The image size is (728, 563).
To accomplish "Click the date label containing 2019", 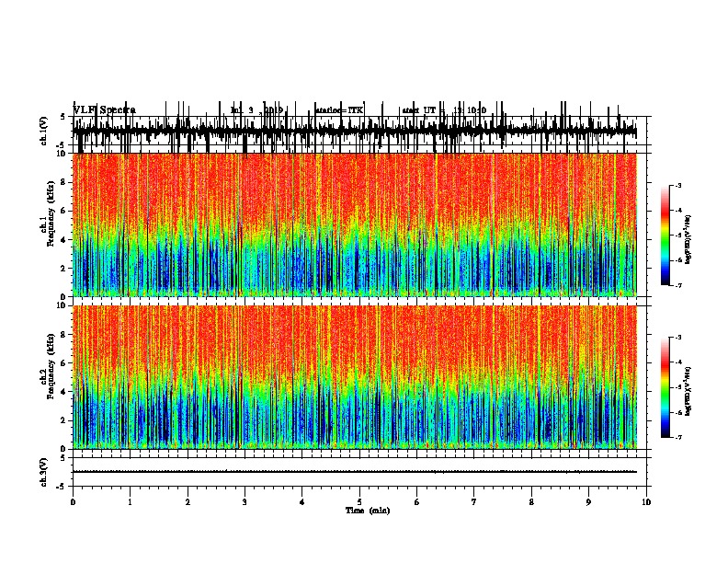I will (x=256, y=110).
